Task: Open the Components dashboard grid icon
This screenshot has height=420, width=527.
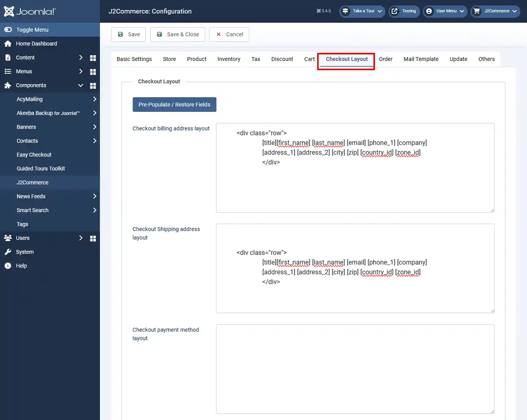Action: pos(93,86)
